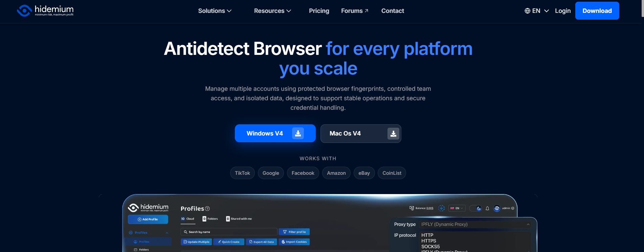Click the notification bell icon
This screenshot has width=644, height=252.
click(487, 208)
